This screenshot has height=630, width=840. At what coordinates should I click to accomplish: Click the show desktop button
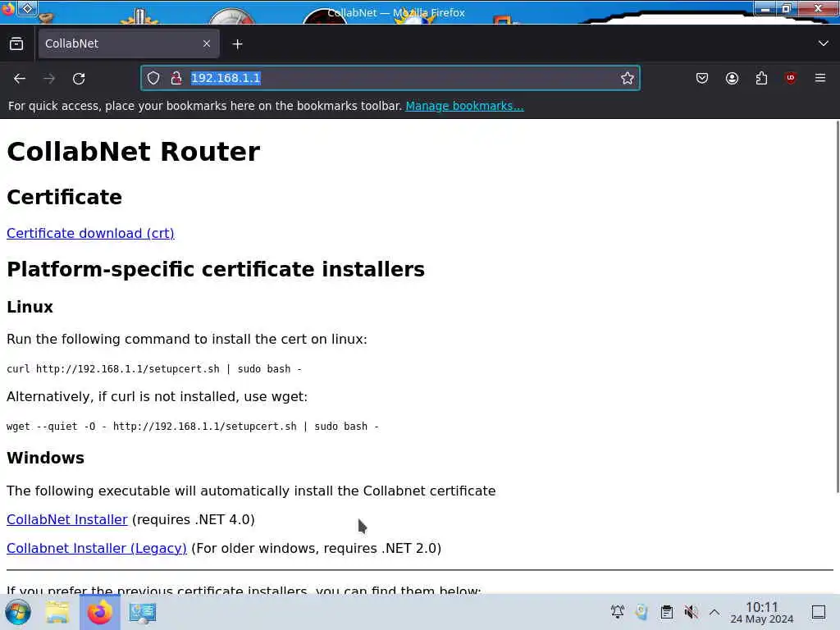pos(819,612)
